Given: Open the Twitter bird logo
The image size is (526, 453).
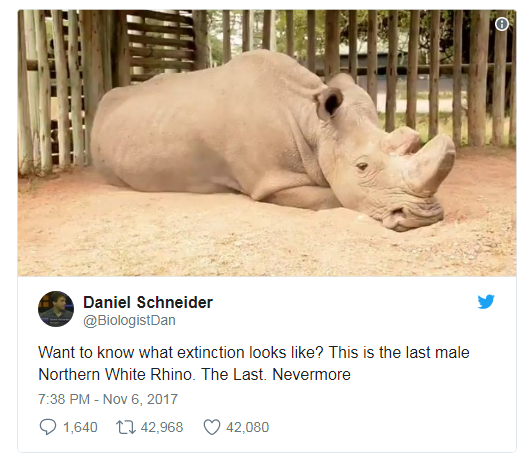Looking at the screenshot, I should (486, 302).
